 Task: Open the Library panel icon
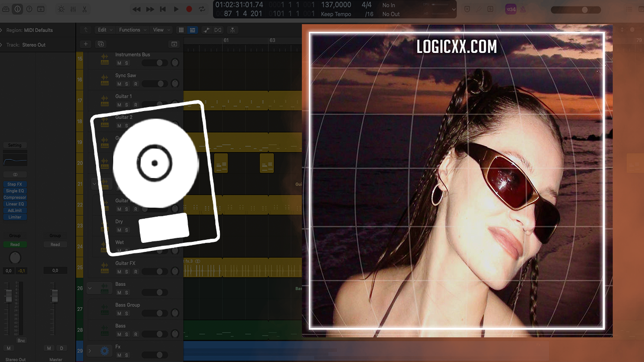5,9
